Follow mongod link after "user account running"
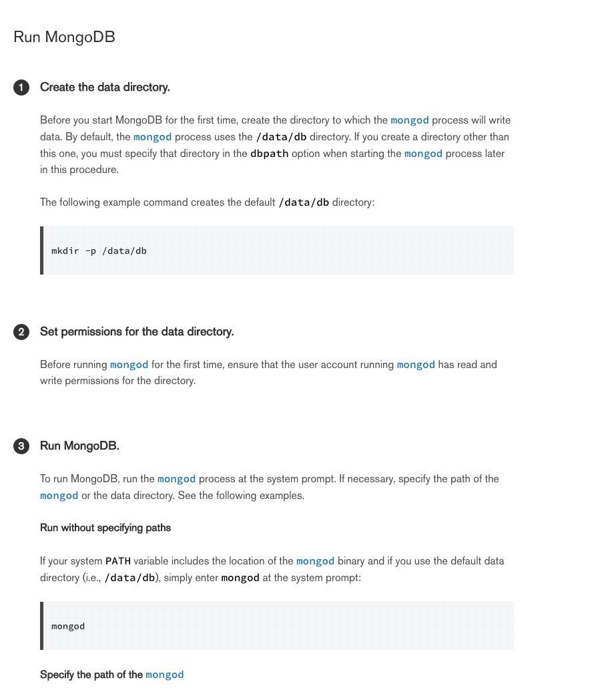The image size is (610, 700). tap(416, 365)
